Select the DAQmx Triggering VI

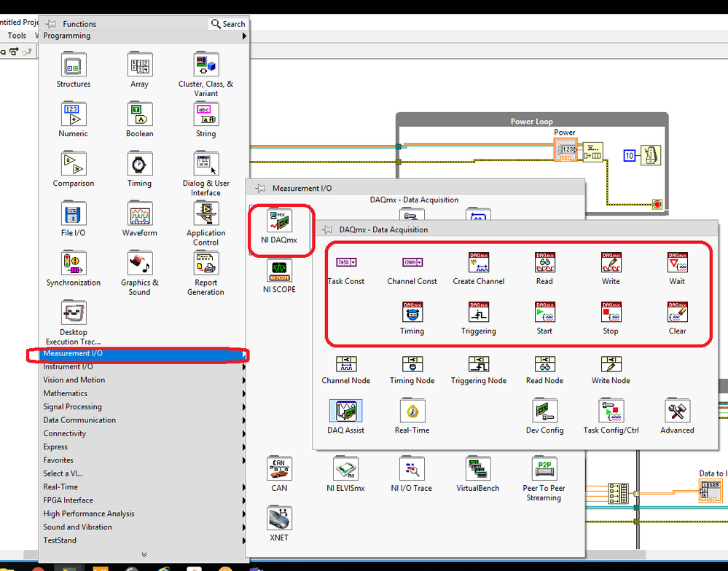(x=479, y=312)
